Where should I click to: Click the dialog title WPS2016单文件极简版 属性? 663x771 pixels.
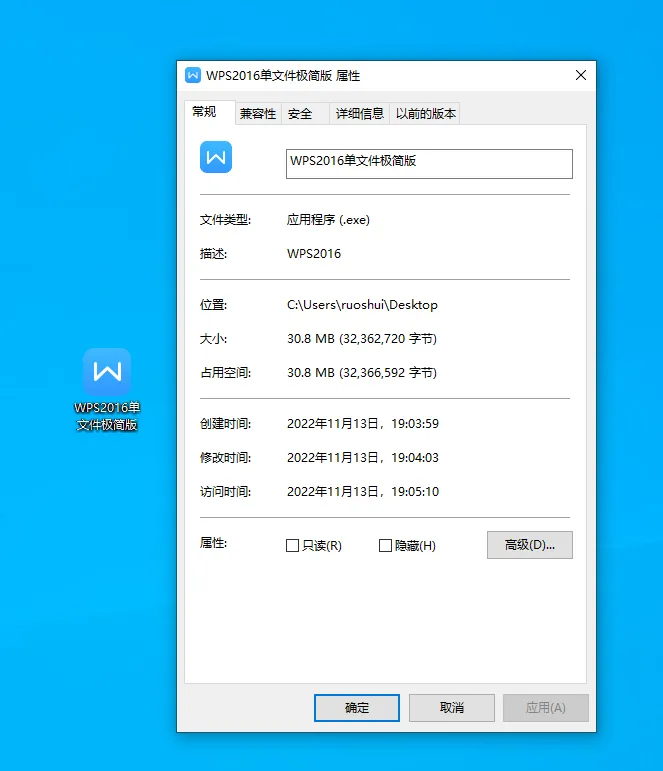[283, 76]
